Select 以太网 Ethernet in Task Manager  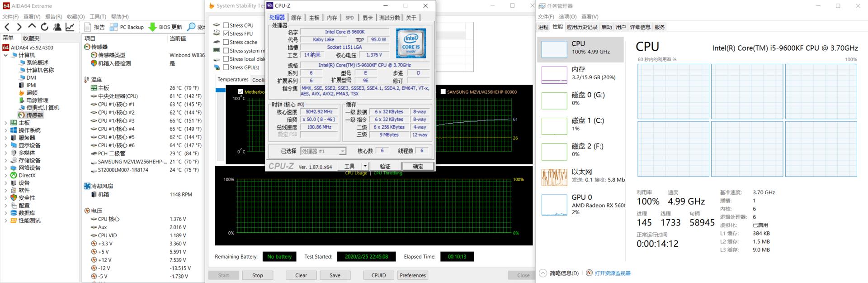click(x=580, y=177)
